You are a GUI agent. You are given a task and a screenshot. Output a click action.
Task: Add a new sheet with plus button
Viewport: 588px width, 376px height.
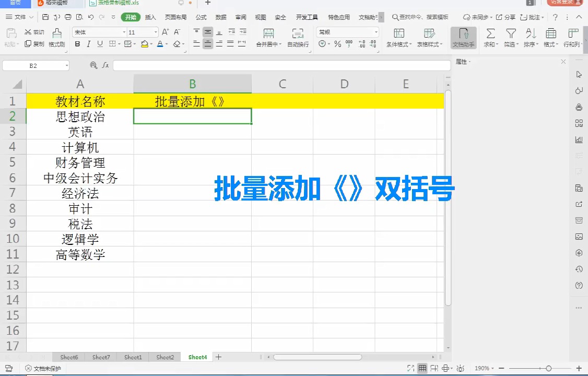(218, 357)
